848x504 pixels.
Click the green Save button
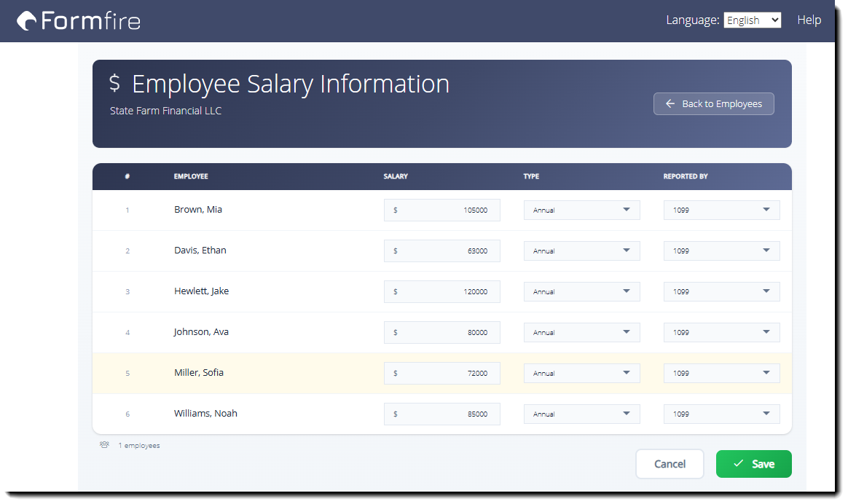point(753,464)
